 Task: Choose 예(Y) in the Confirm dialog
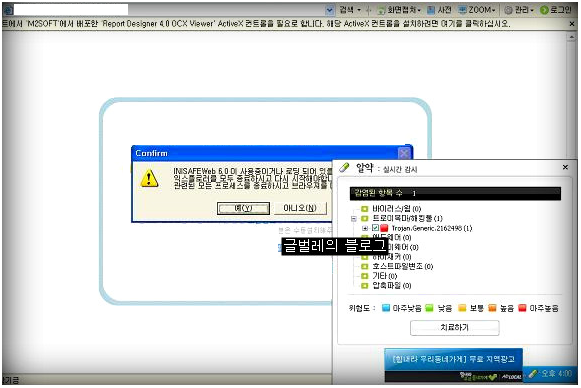point(243,208)
